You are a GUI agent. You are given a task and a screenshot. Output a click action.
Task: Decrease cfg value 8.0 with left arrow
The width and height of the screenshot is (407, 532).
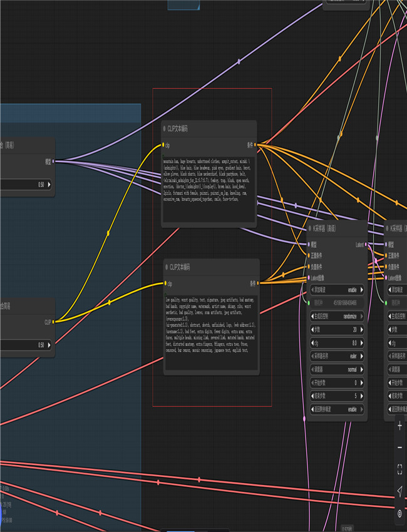pyautogui.click(x=312, y=343)
